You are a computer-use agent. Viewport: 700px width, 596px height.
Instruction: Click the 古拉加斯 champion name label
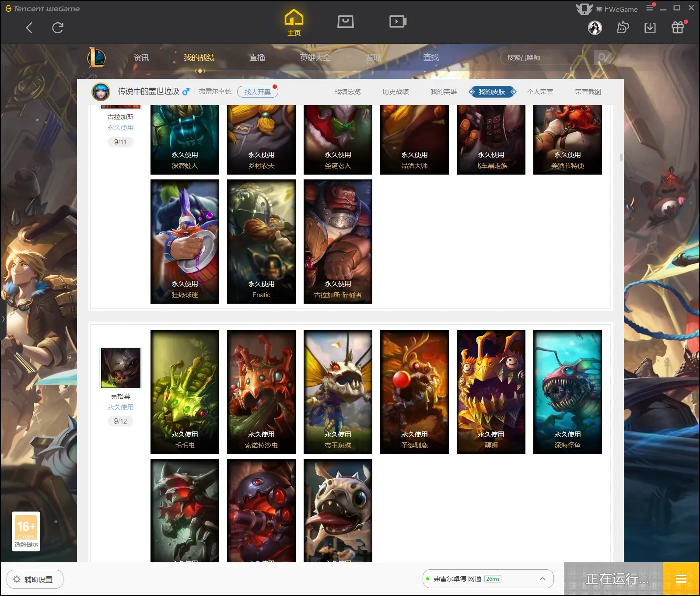coord(121,116)
